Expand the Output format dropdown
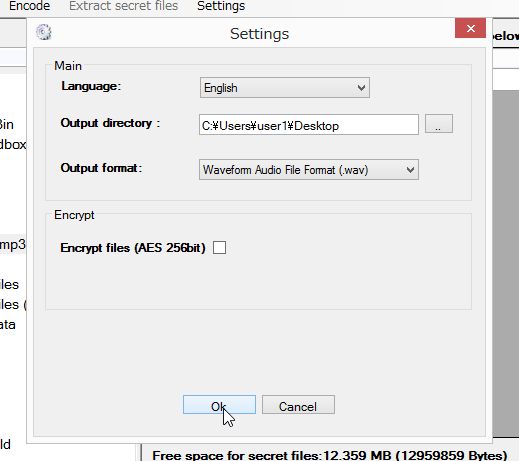Screen dimensions: 519x461 point(309,170)
